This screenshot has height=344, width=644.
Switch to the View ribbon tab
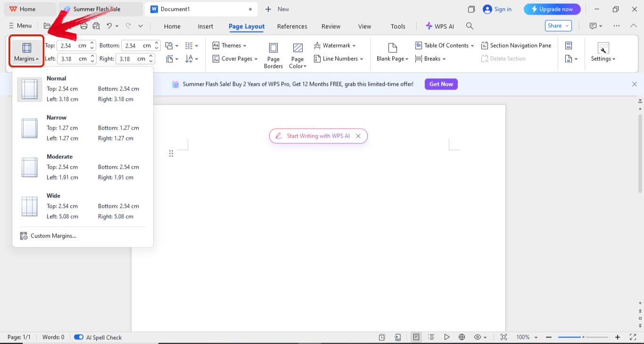coord(364,26)
